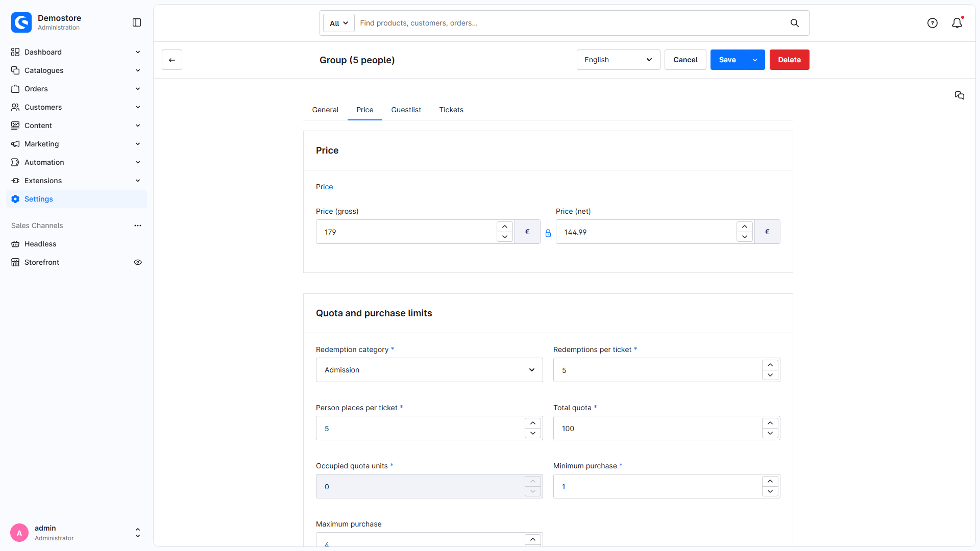This screenshot has width=980, height=551.
Task: Decrease Total quota with down arrow
Action: [770, 433]
